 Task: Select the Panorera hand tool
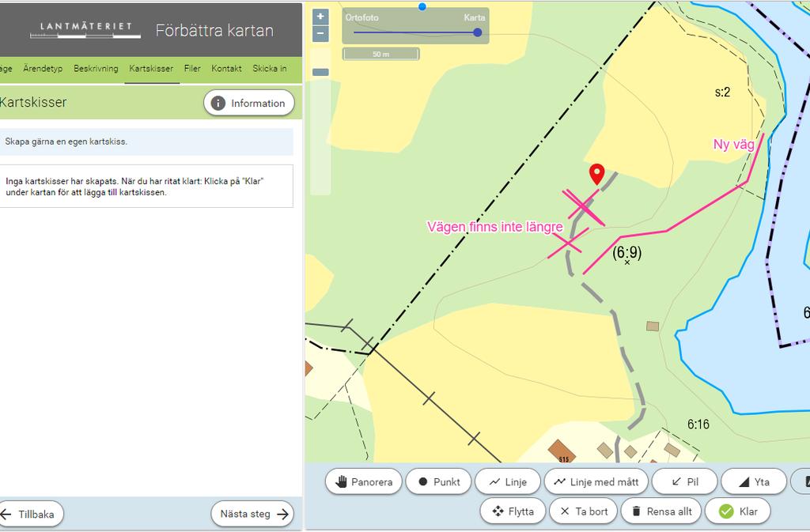click(x=364, y=482)
